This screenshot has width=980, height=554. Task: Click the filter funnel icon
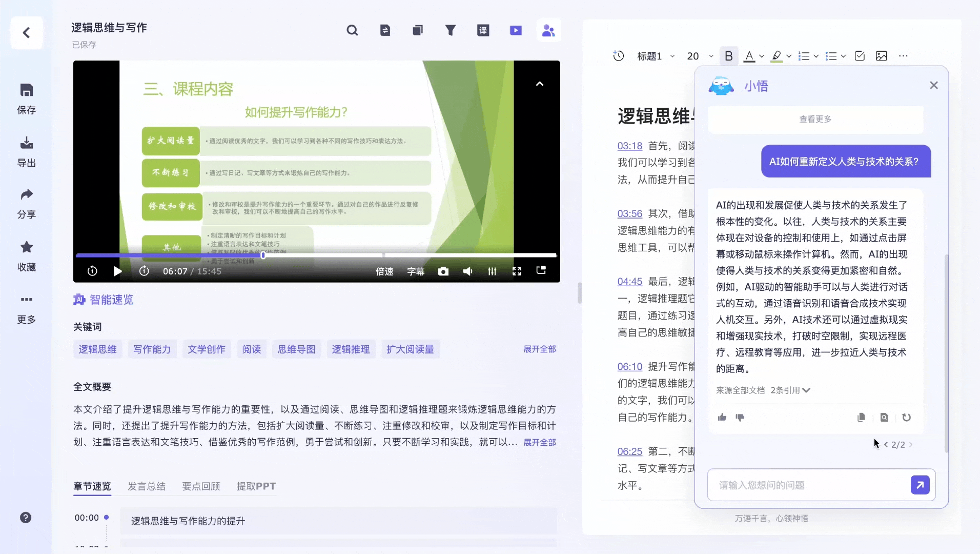(451, 30)
